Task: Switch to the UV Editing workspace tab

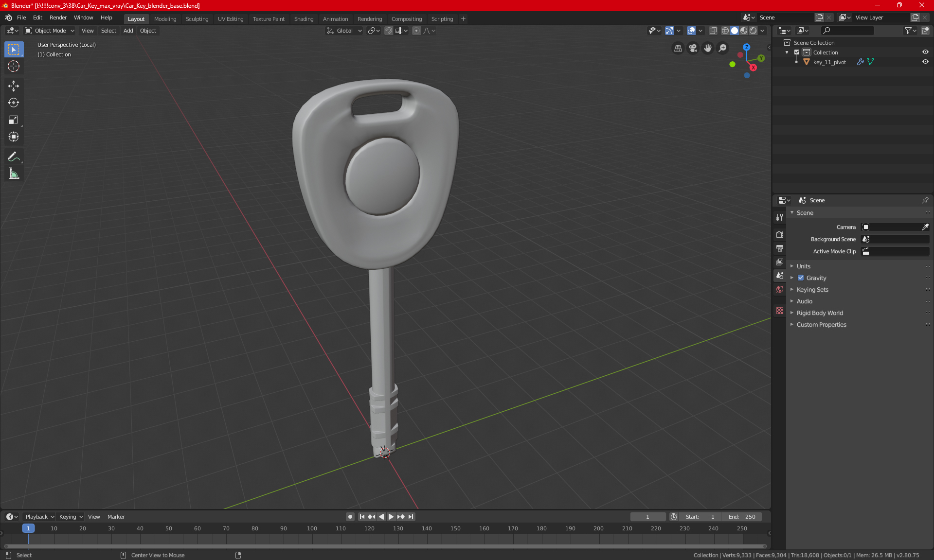Action: pyautogui.click(x=231, y=19)
